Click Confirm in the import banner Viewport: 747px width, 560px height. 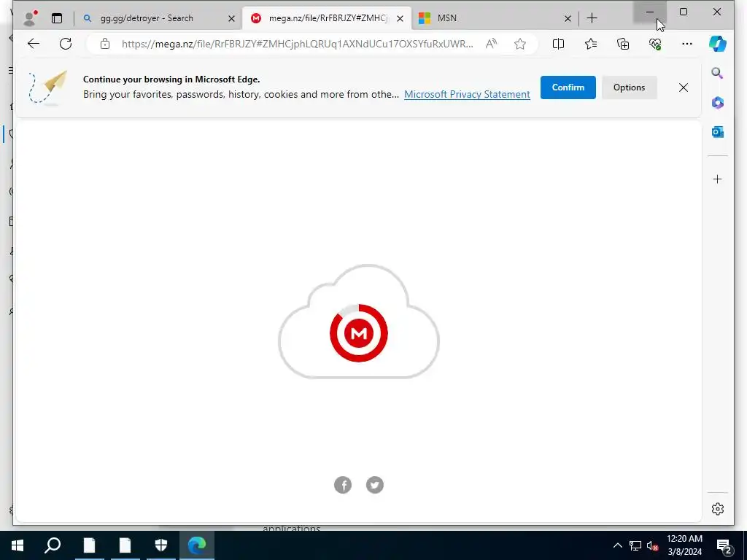click(568, 87)
